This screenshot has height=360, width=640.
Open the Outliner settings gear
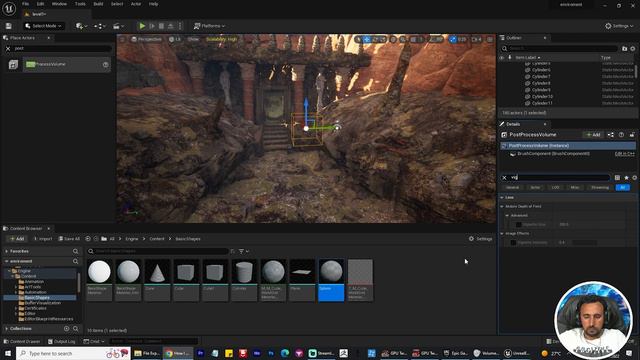(x=633, y=49)
